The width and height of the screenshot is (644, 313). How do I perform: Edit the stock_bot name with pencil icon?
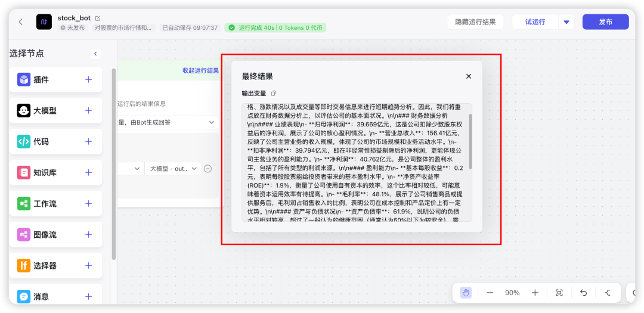click(x=98, y=18)
